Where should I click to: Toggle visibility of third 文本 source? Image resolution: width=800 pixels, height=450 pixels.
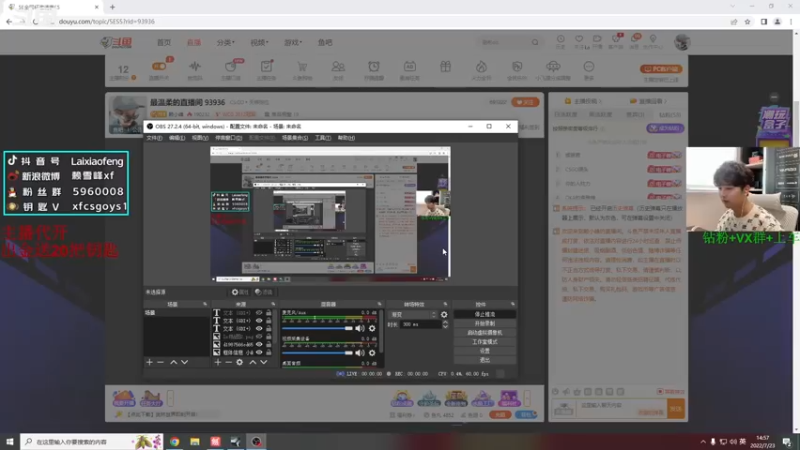259,329
